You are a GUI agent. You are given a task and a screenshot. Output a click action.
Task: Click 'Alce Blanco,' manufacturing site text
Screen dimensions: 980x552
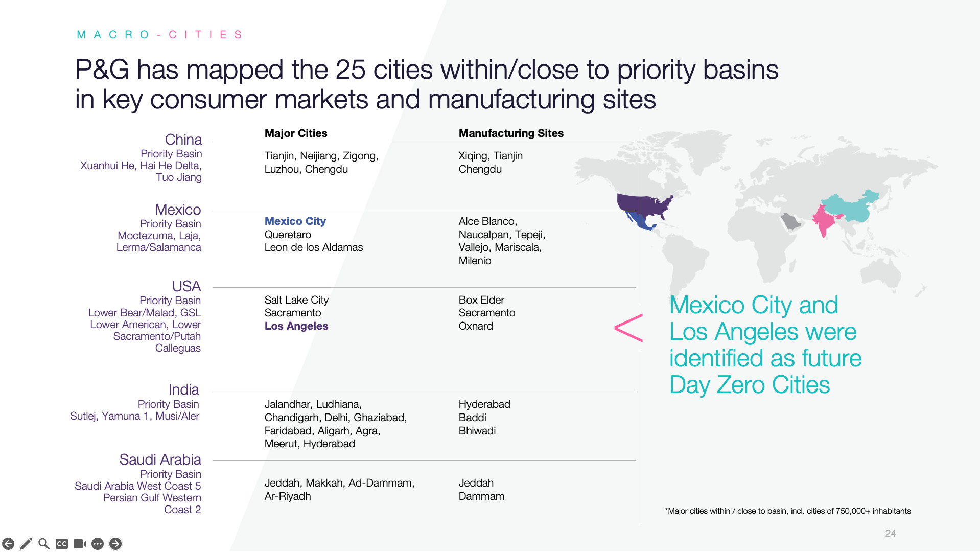[488, 221]
